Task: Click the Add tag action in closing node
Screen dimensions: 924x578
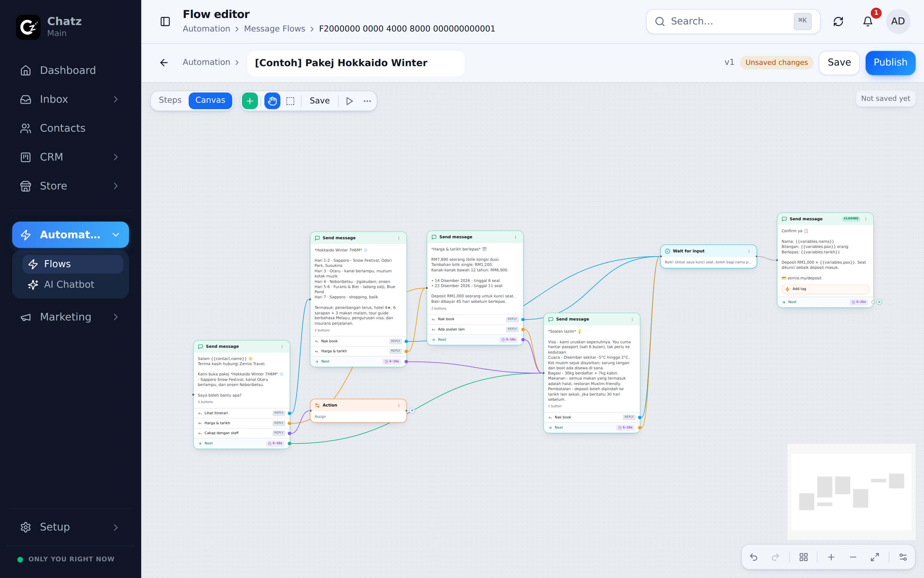Action: click(825, 289)
